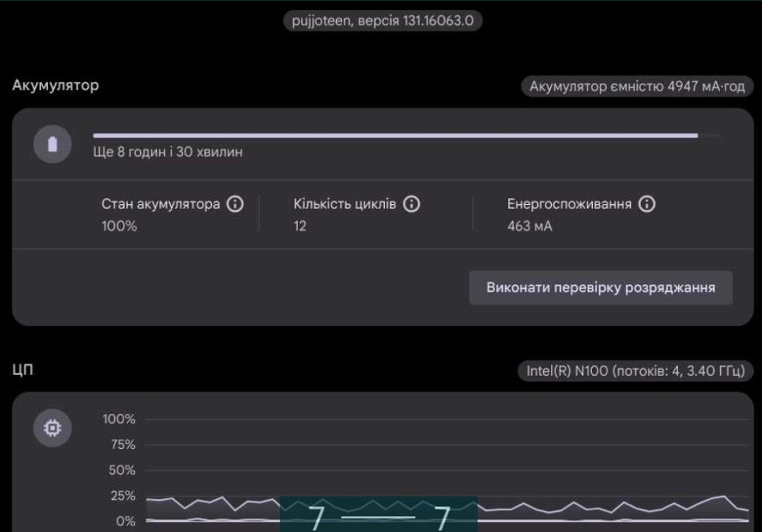Open info icon beside Кількість циклів

tap(411, 204)
